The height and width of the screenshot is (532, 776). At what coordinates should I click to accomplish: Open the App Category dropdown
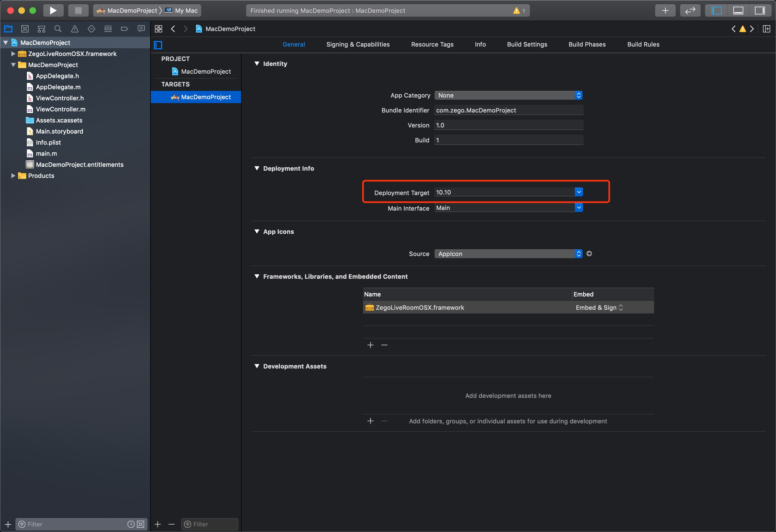coord(509,95)
